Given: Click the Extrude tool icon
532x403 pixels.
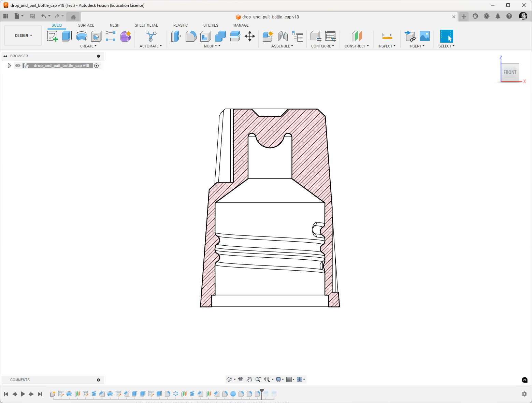Looking at the screenshot, I should click(67, 36).
